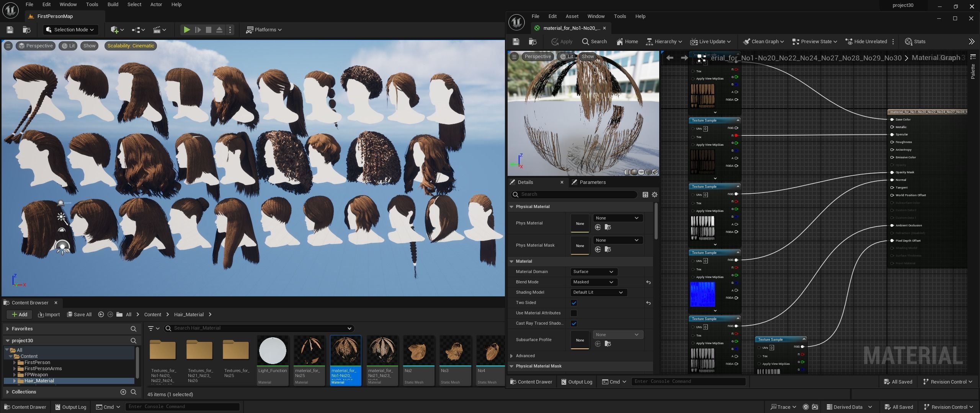Open the Material Domain dropdown

[x=593, y=272]
